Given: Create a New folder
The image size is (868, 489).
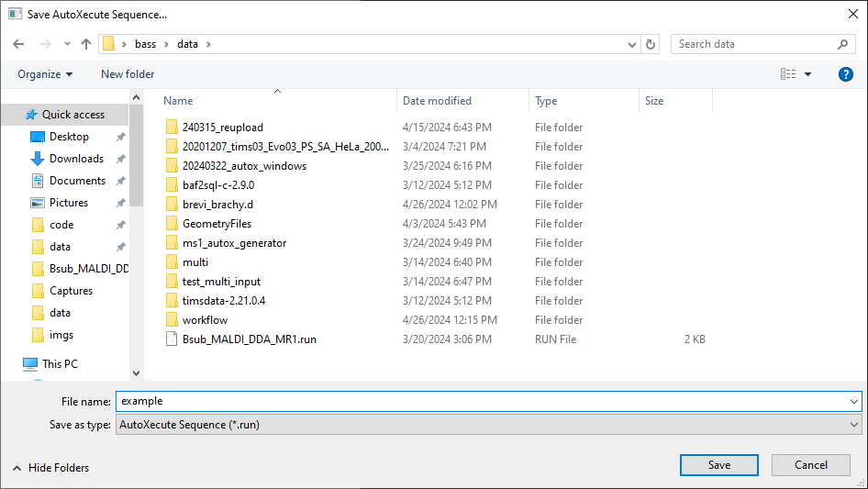Looking at the screenshot, I should click(x=128, y=74).
